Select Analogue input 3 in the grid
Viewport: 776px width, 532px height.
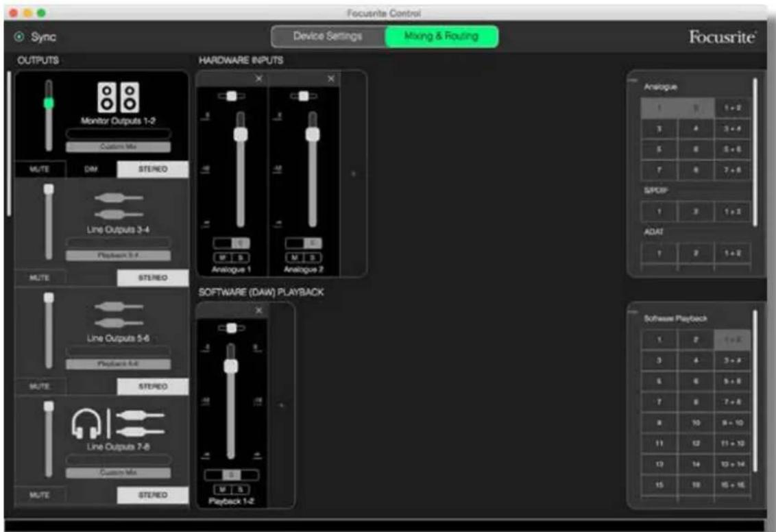click(659, 129)
